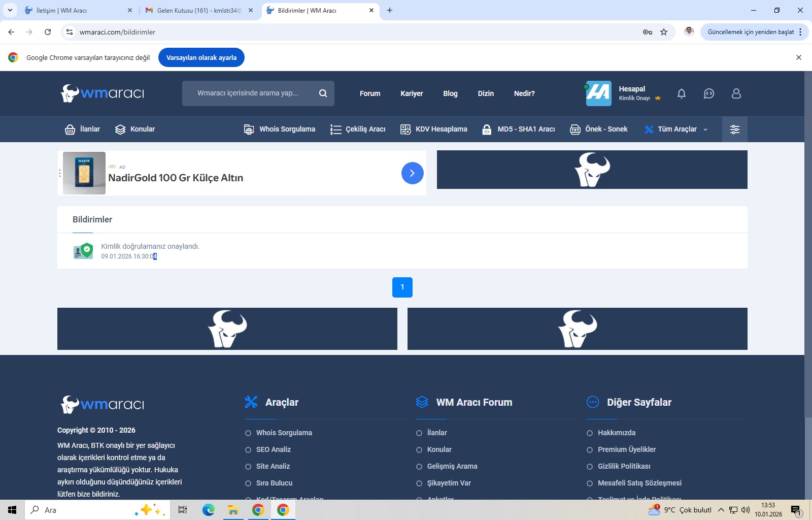Image resolution: width=812 pixels, height=520 pixels.
Task: Click the taskbar Ara search box
Action: point(96,510)
